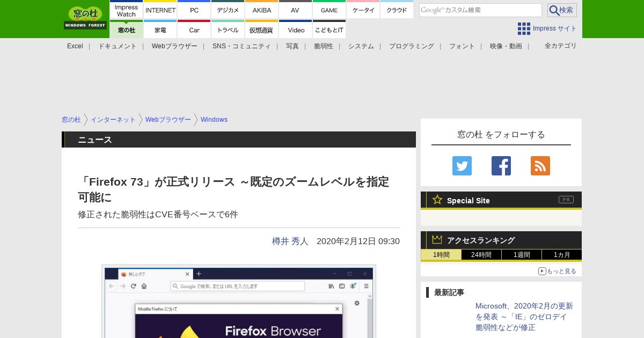
Task: Open the こどもとIT site tab
Action: pos(330,30)
